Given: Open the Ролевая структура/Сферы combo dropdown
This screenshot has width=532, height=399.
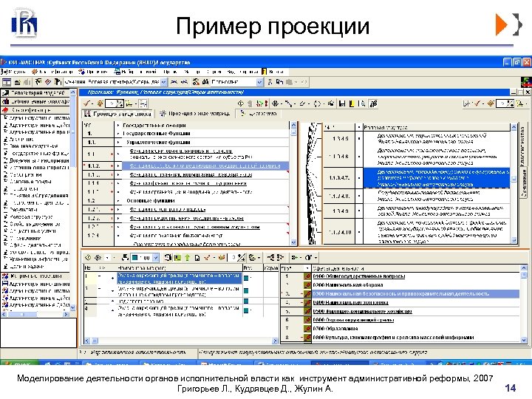Looking at the screenshot, I should [x=163, y=82].
